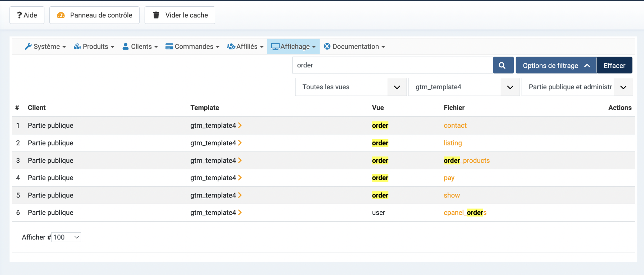644x275 pixels.
Task: Expand the Partie publique et administr dropdown
Action: click(x=577, y=87)
